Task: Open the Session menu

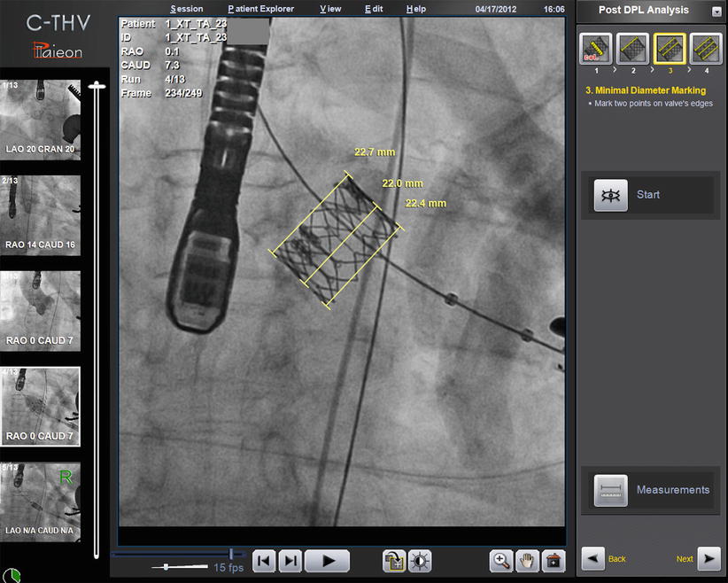Action: pos(186,9)
